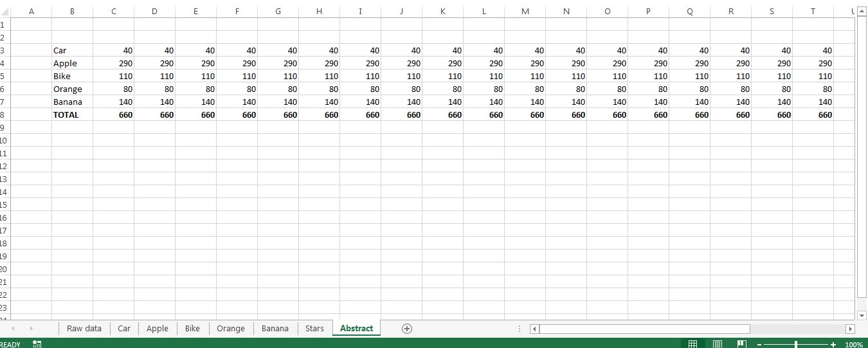The width and height of the screenshot is (868, 348).
Task: Click the zoom slider handle
Action: [796, 345]
